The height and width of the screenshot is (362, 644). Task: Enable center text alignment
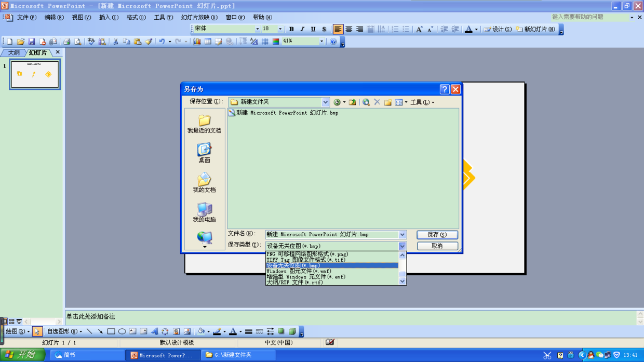coord(349,30)
